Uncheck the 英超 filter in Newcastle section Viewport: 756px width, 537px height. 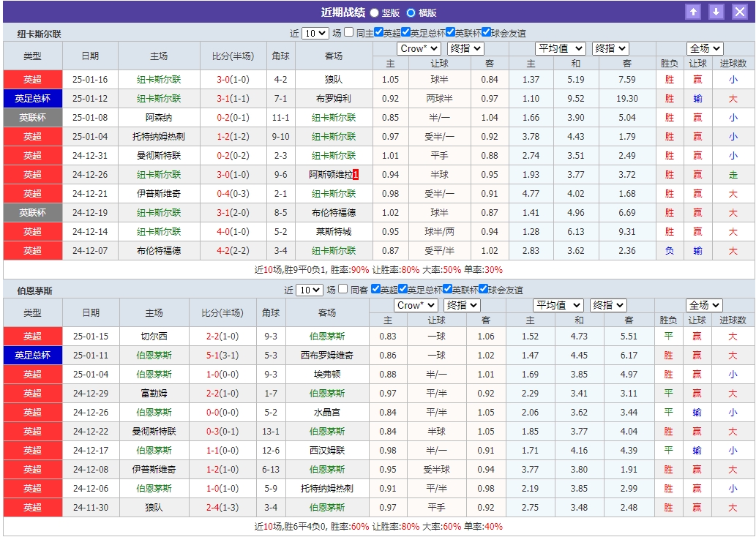(377, 31)
